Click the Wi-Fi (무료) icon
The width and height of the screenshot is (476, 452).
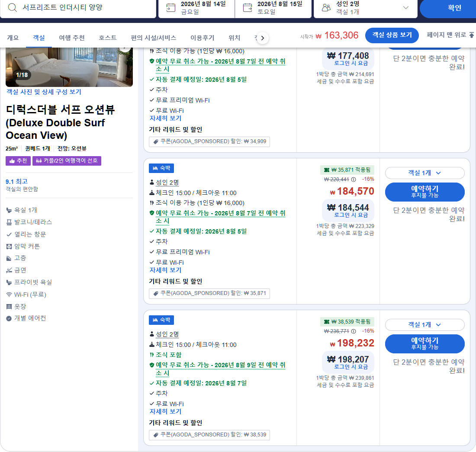[9, 295]
